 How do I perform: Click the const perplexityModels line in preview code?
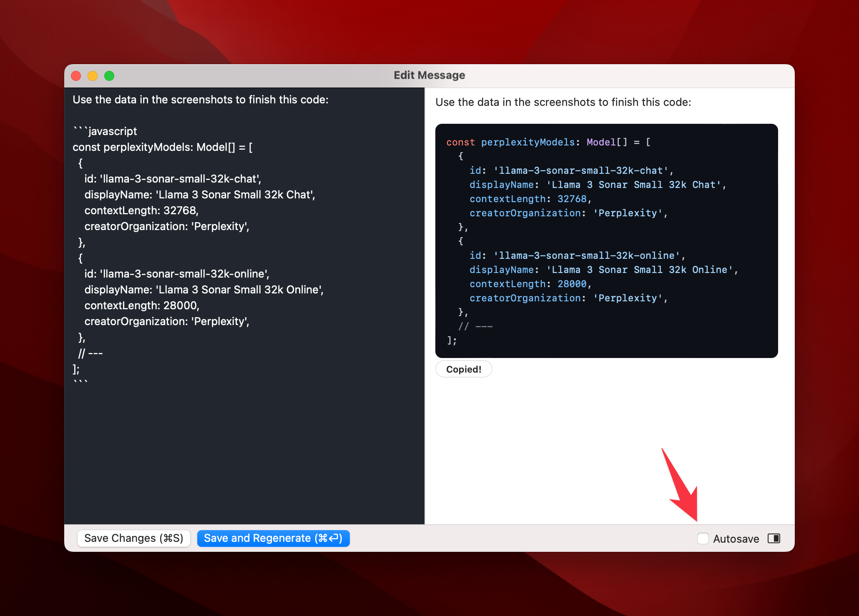click(548, 142)
